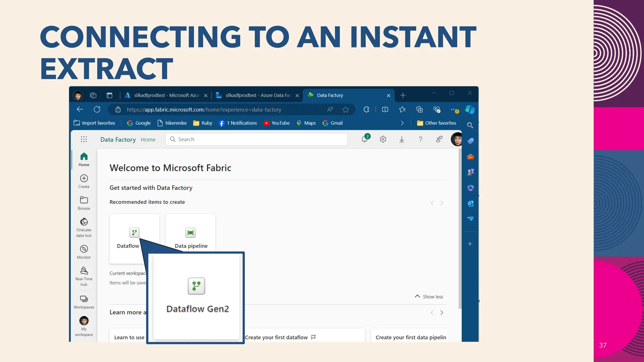Image resolution: width=644 pixels, height=362 pixels.
Task: Open the Real-Time hub
Action: click(x=84, y=277)
